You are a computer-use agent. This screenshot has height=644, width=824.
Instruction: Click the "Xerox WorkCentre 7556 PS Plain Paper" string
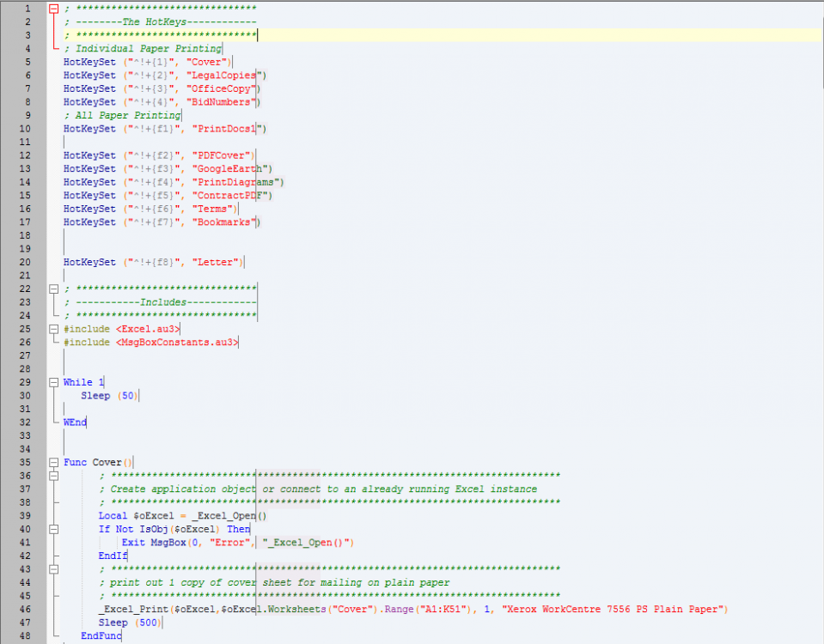[x=613, y=610]
